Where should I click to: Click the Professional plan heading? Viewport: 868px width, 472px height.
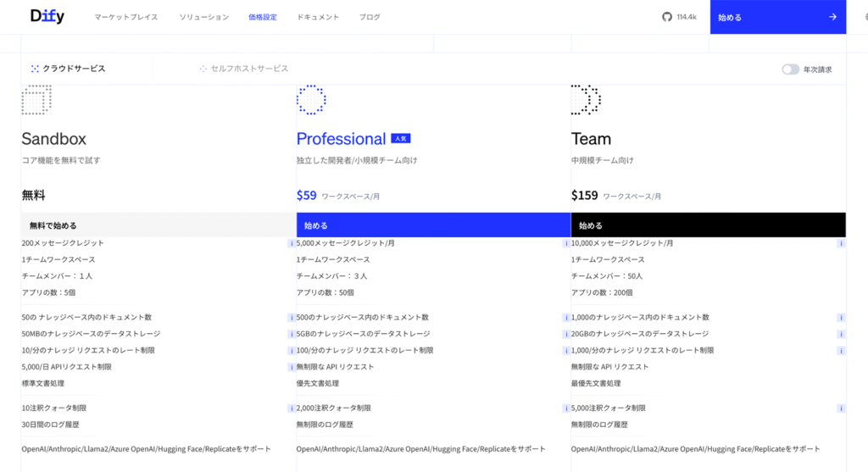tap(341, 138)
